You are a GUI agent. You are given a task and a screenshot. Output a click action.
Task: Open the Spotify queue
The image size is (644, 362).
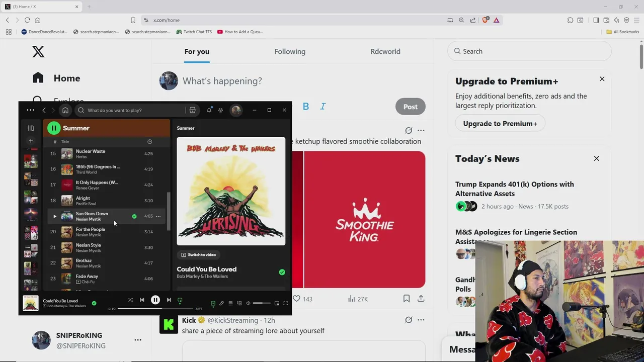pyautogui.click(x=230, y=303)
